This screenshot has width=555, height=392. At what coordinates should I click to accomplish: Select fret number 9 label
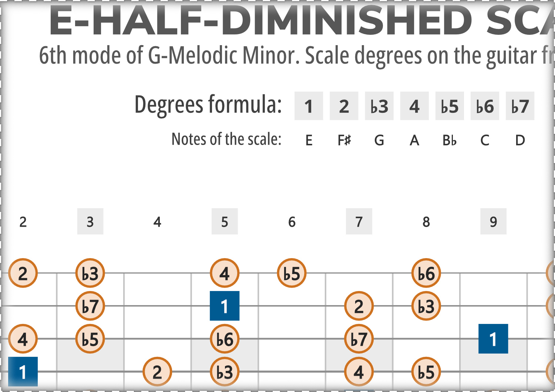[493, 222]
